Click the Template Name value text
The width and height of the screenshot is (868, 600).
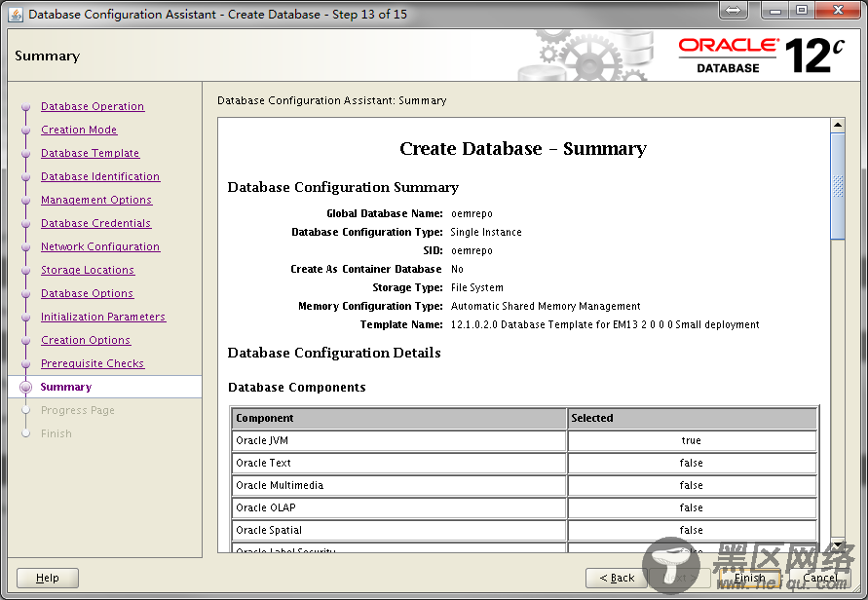coord(605,325)
